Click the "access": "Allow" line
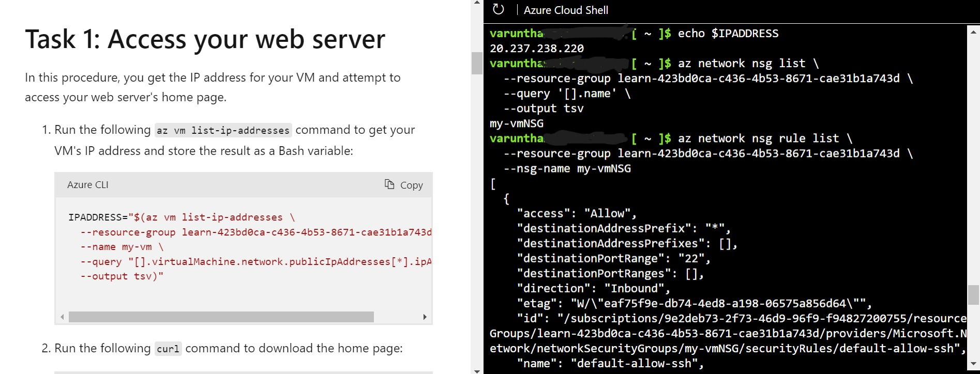980x374 pixels. point(577,213)
